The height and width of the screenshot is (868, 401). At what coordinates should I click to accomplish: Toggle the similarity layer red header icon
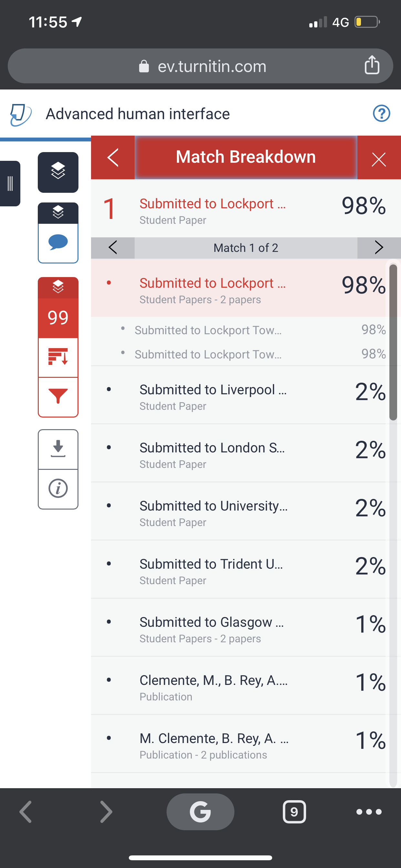click(58, 287)
